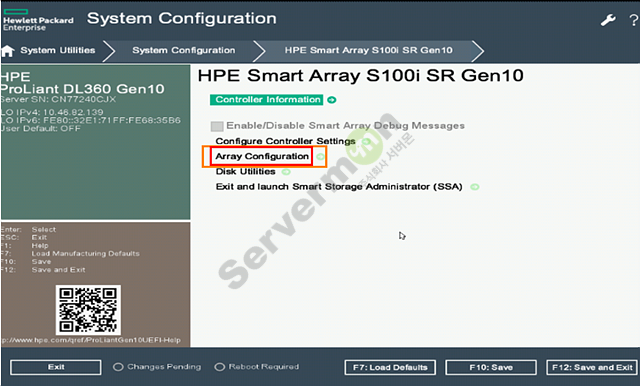Click the User Default: OFF text
The width and height of the screenshot is (640, 386).
pyautogui.click(x=41, y=129)
